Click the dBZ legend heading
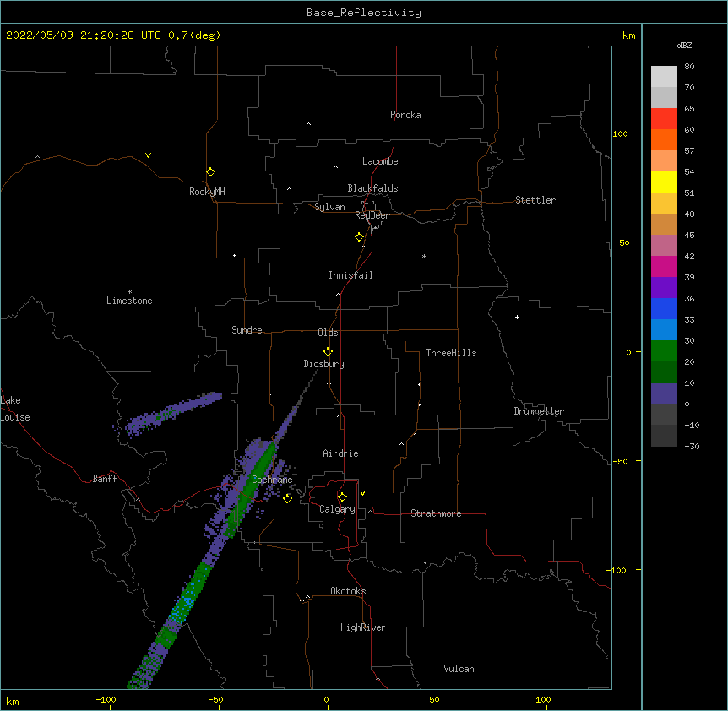This screenshot has width=728, height=711. click(x=684, y=46)
